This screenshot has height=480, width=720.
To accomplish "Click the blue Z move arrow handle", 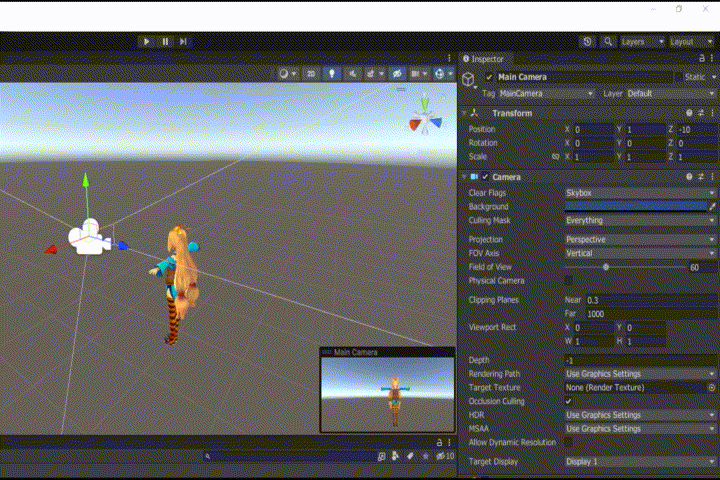I will [123, 246].
